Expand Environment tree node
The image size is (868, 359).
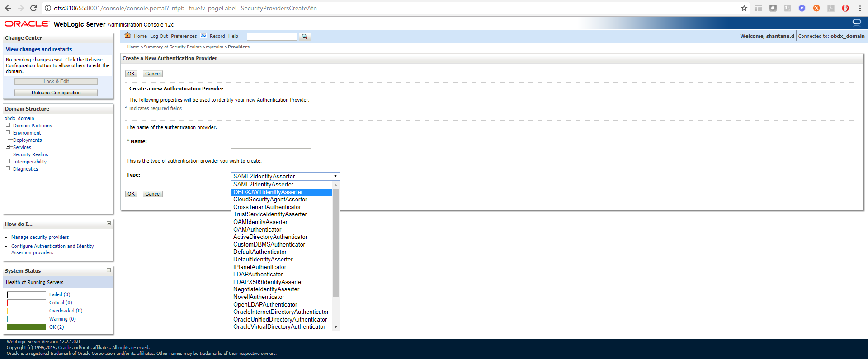(x=8, y=132)
